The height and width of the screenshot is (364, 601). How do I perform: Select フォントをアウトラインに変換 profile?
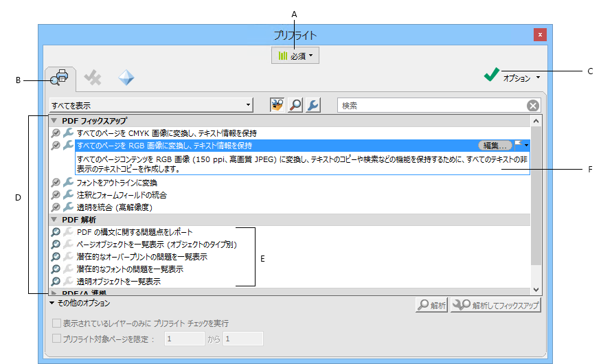(x=117, y=183)
